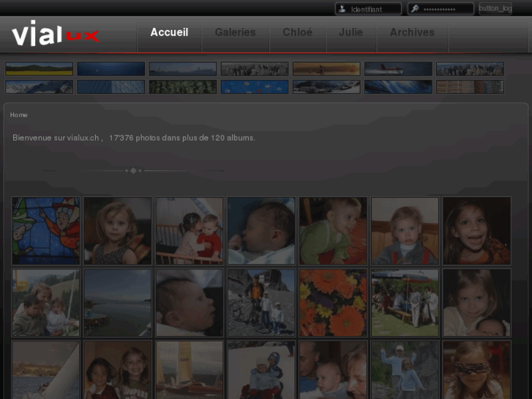Open photo of toddler with red suspenders
The width and height of the screenshot is (532, 399).
405,231
